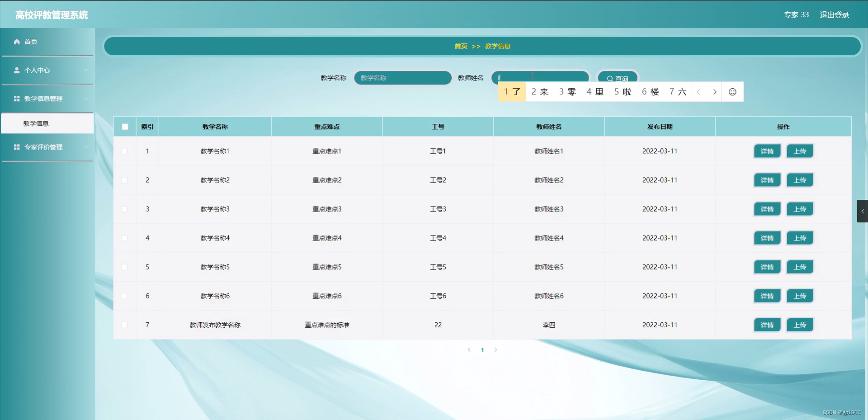Click the home icon beside 首页

pyautogui.click(x=17, y=42)
